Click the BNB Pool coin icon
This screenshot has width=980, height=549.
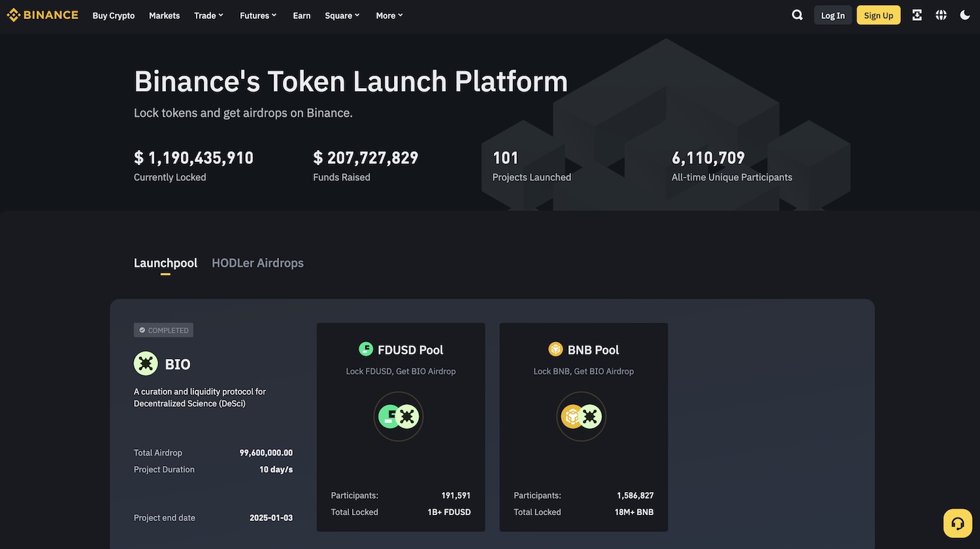coord(555,349)
